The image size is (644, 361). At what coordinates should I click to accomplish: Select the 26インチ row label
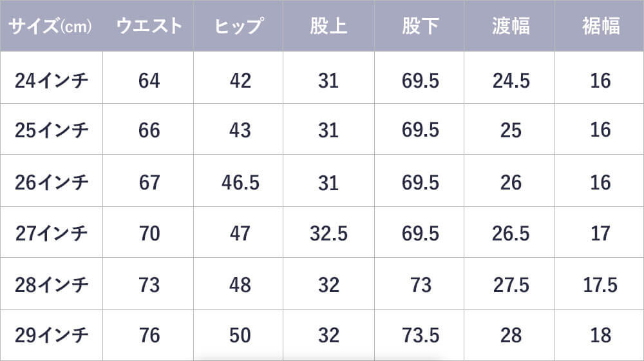(52, 182)
